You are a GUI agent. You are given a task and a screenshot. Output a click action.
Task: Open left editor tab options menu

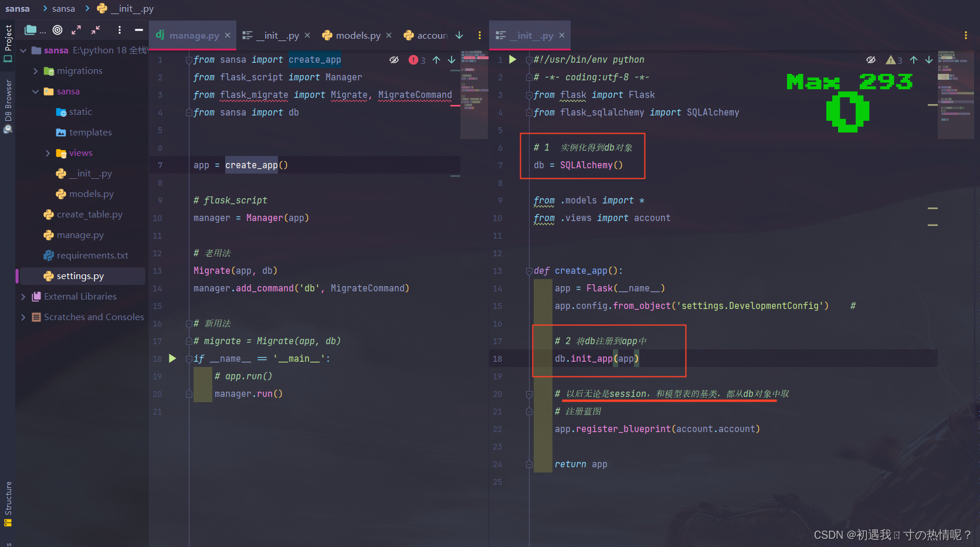[480, 36]
